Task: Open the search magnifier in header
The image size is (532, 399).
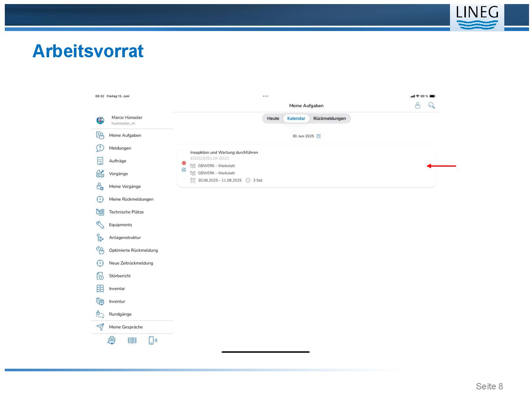Action: coord(432,106)
